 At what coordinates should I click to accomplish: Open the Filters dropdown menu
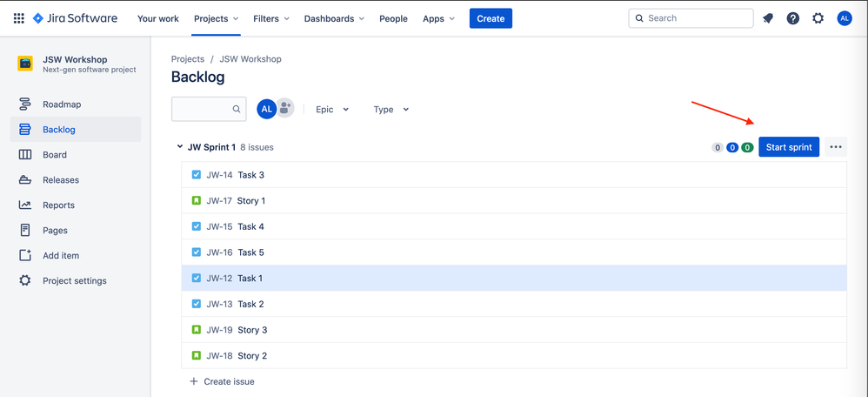pos(271,18)
